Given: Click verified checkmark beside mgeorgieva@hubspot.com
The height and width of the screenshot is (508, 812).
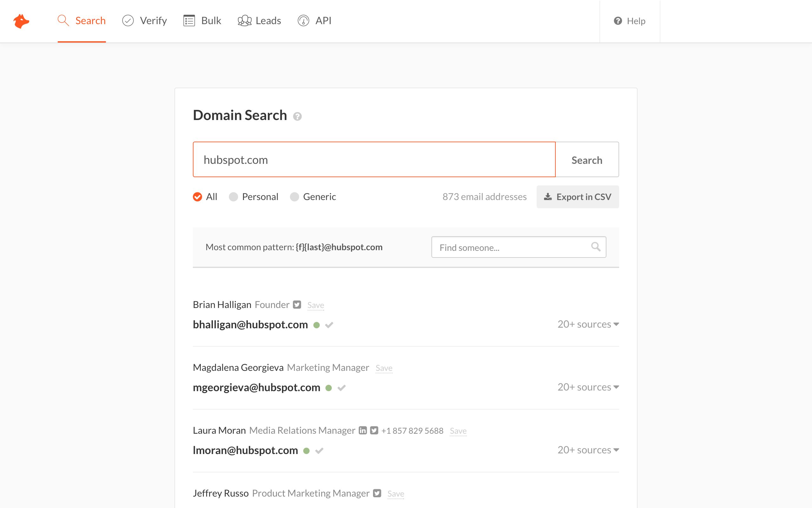Looking at the screenshot, I should tap(342, 388).
